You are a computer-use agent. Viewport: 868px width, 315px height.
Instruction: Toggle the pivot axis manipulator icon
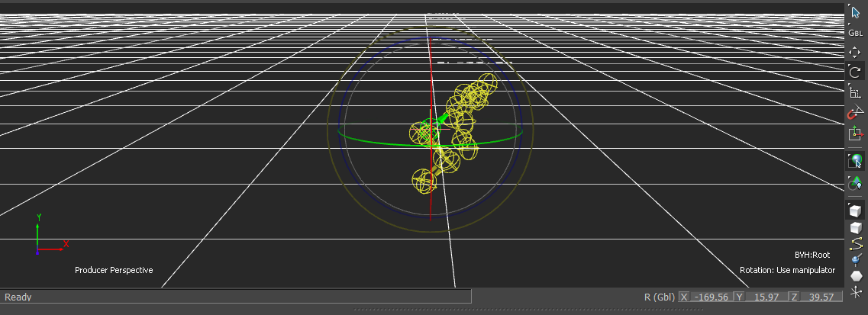coord(855,133)
